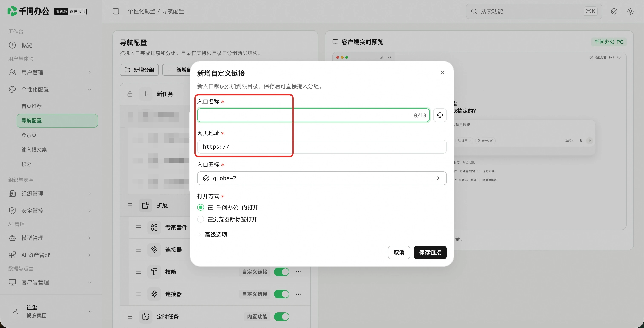This screenshot has width=644, height=328.
Task: Open more options for 技能 row
Action: click(298, 272)
